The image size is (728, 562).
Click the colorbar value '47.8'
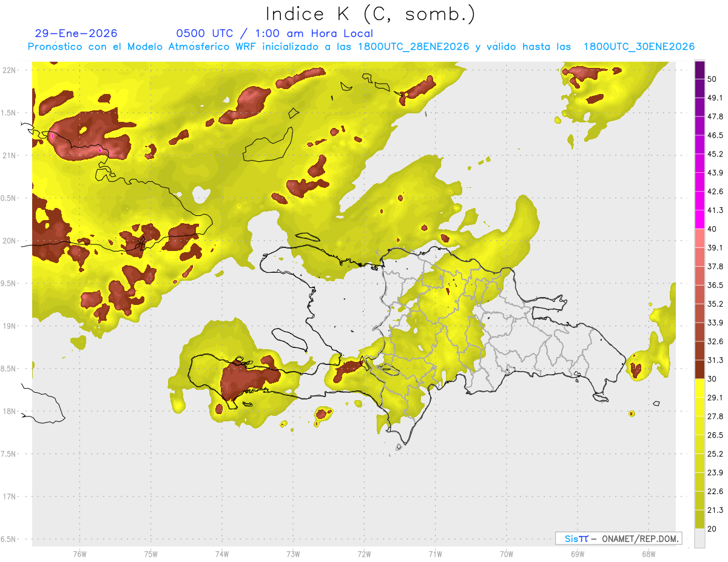click(715, 116)
